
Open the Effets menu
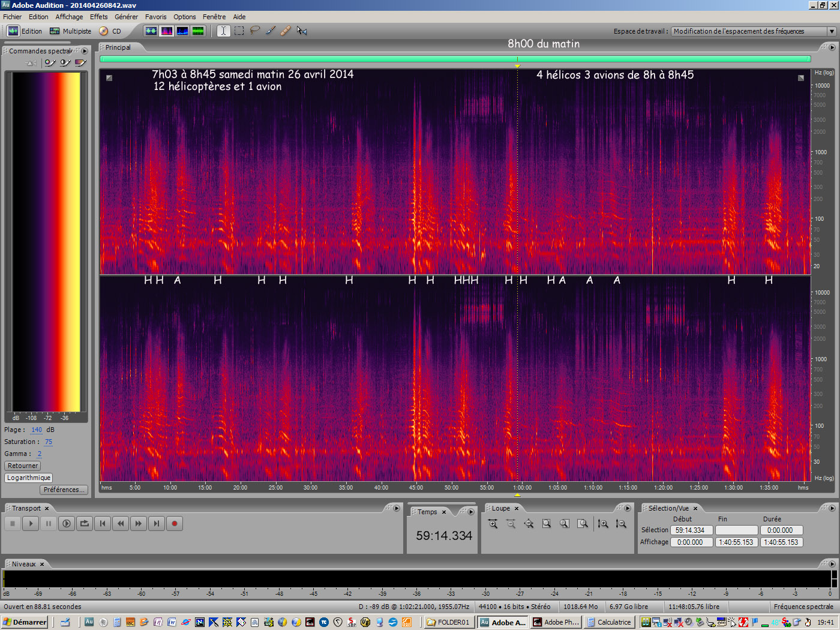click(98, 17)
